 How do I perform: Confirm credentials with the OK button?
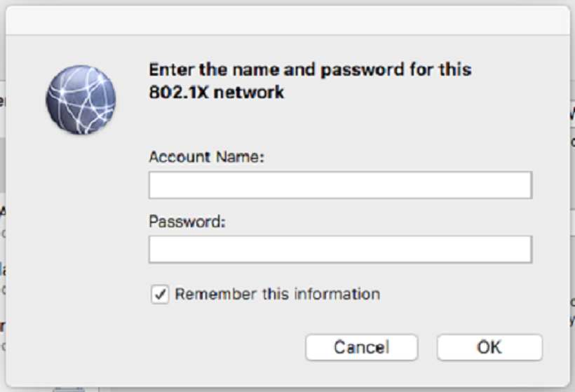[489, 347]
